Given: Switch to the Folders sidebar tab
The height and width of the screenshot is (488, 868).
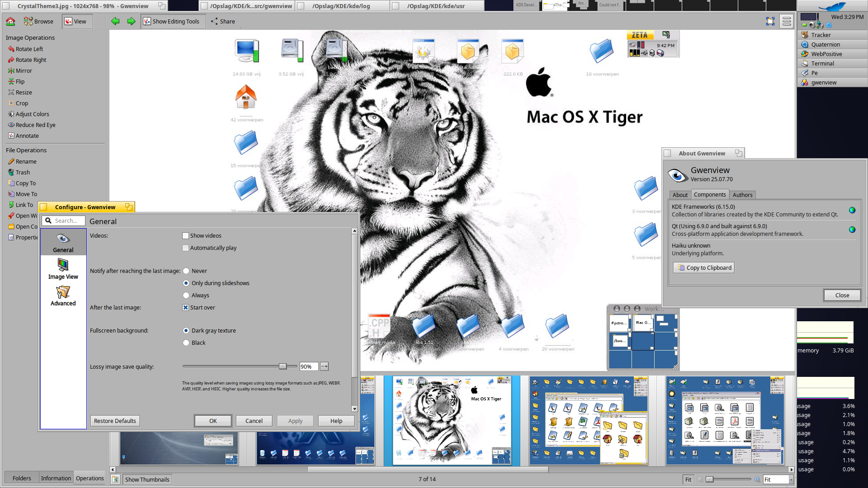Looking at the screenshot, I should click(22, 478).
